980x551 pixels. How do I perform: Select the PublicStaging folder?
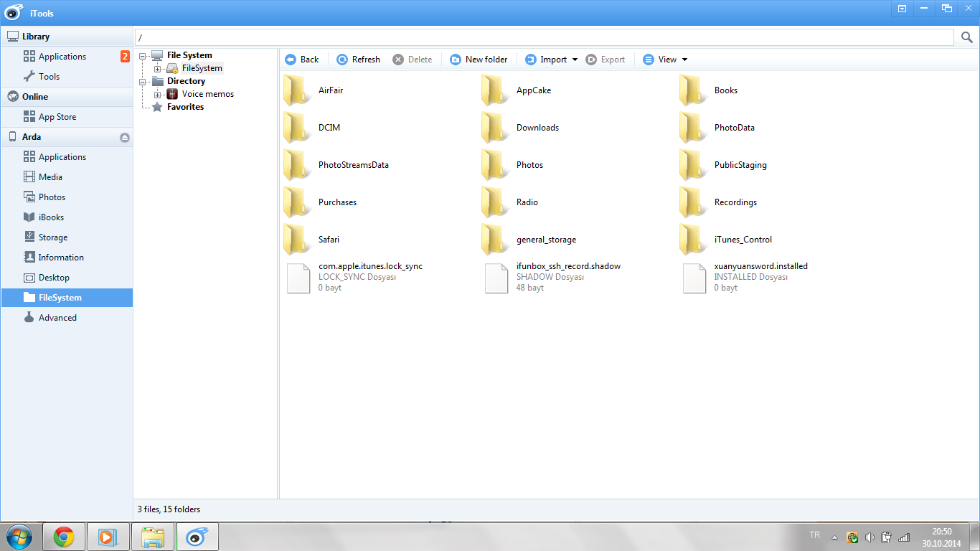[x=723, y=165]
